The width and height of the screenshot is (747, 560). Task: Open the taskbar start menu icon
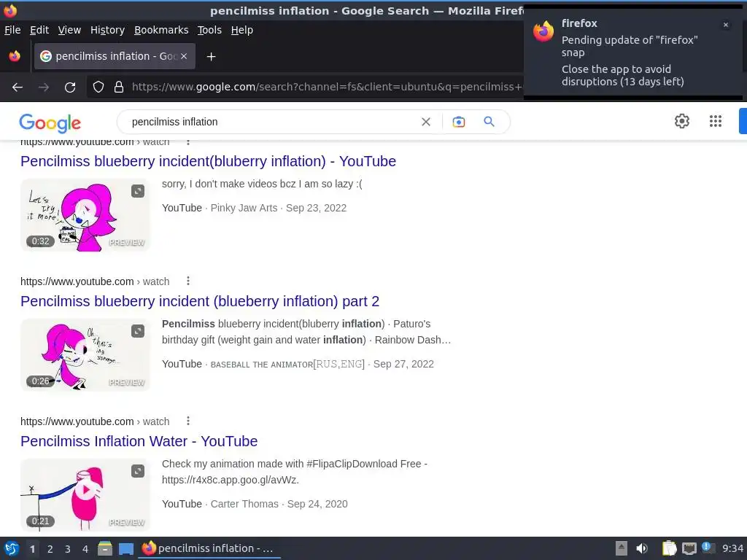[x=11, y=548]
